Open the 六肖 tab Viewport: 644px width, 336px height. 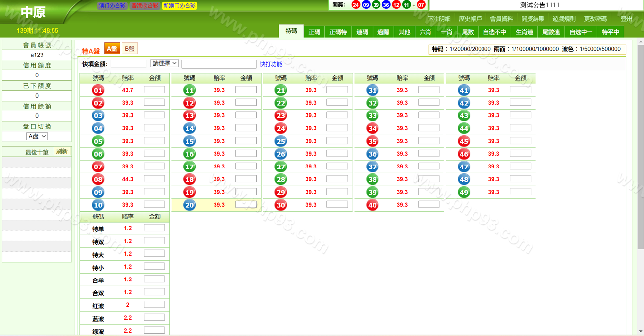point(425,32)
